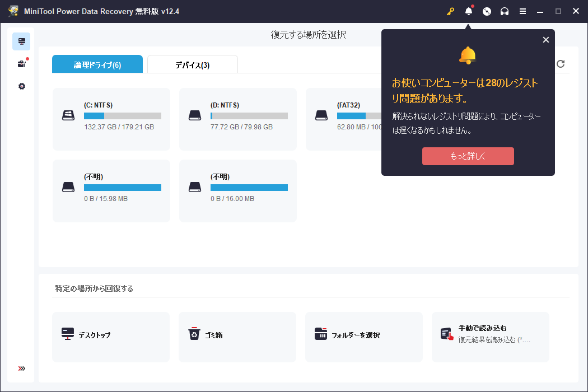
Task: Open the settings gear in left sidebar
Action: 21,86
